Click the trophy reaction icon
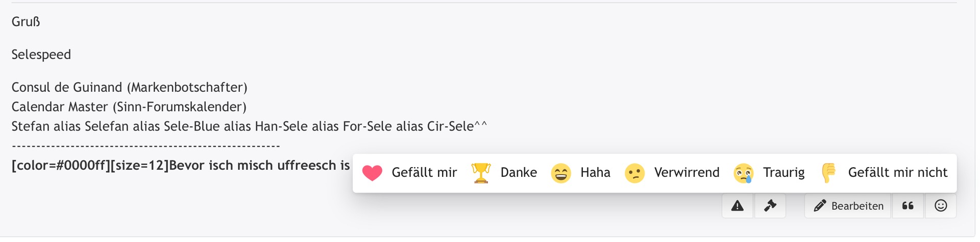This screenshot has width=980, height=242. (481, 173)
